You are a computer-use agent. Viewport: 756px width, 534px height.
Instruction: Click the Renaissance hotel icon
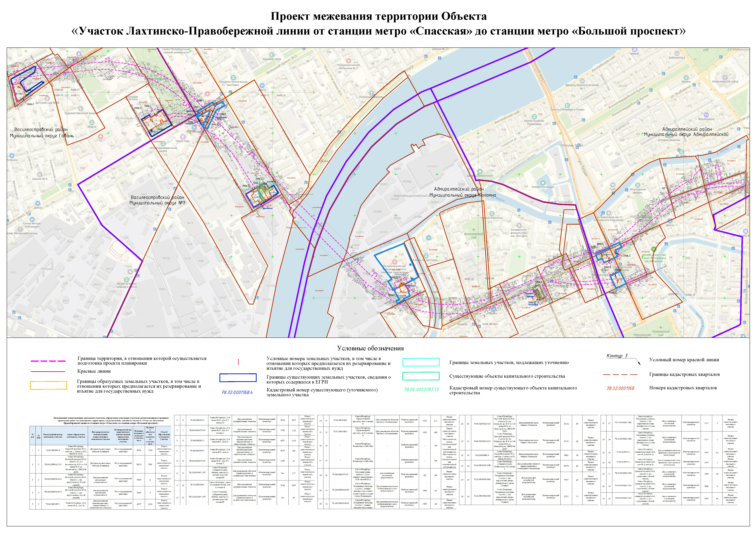tap(706, 115)
